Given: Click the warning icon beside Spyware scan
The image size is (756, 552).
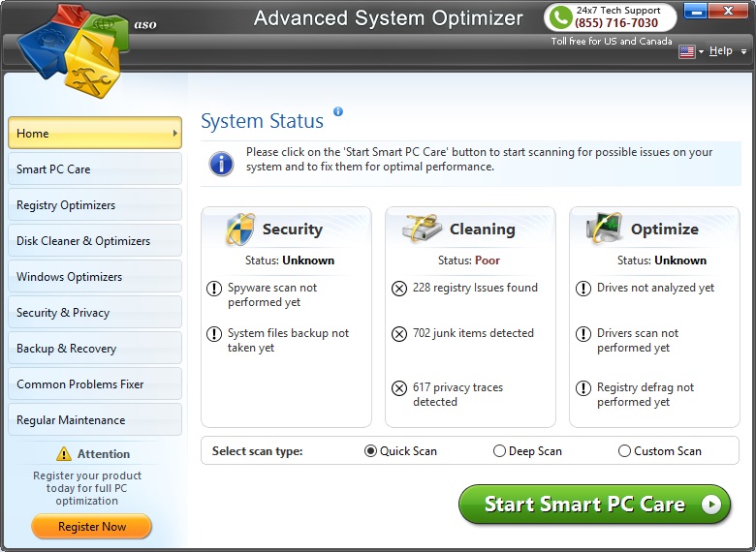Looking at the screenshot, I should (213, 288).
